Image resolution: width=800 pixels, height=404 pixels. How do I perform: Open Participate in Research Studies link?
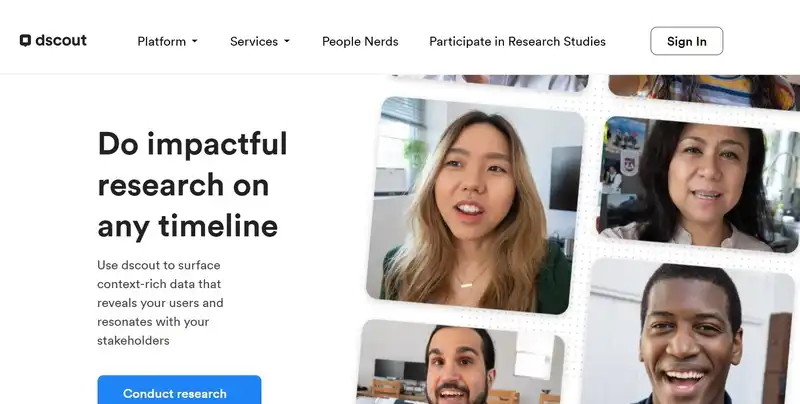coord(517,41)
